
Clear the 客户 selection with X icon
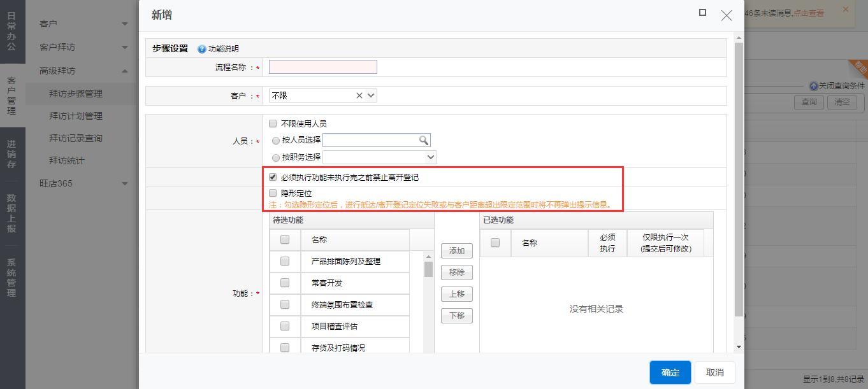click(x=359, y=95)
